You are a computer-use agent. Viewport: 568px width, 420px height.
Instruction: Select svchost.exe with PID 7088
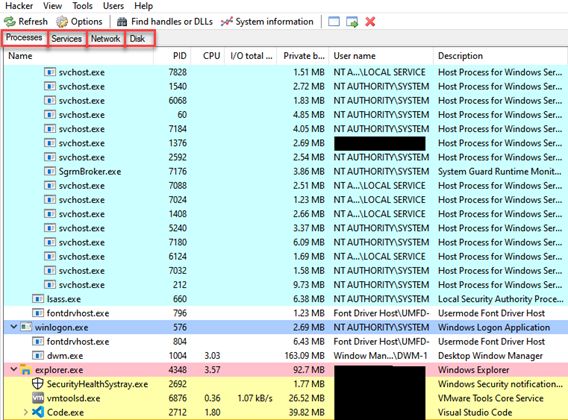285,186
